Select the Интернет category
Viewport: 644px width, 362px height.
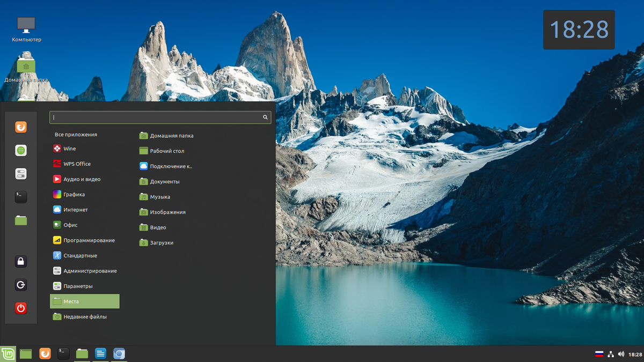(85, 210)
